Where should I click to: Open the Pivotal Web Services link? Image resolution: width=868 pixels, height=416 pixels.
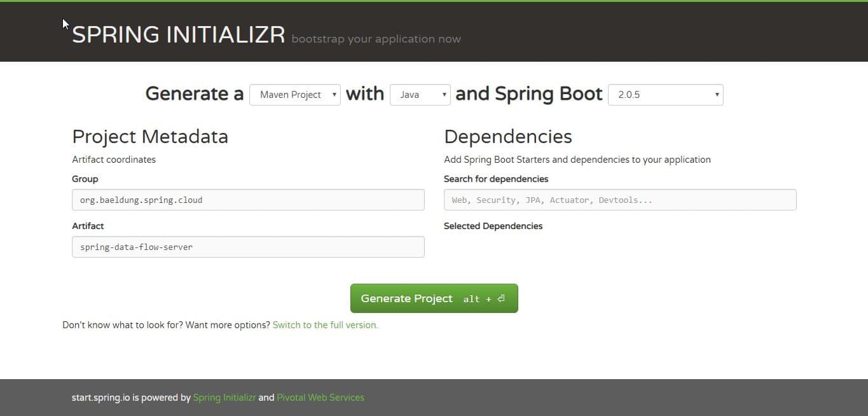tap(320, 398)
